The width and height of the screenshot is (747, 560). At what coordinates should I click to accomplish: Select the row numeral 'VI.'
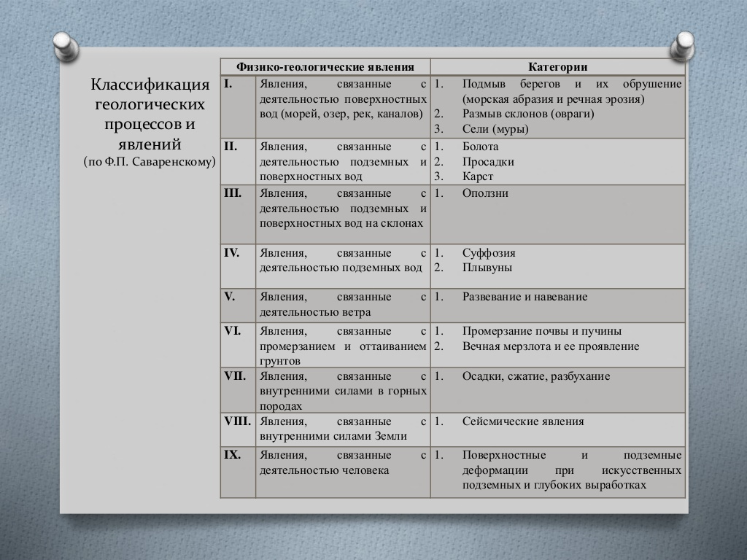pyautogui.click(x=233, y=331)
